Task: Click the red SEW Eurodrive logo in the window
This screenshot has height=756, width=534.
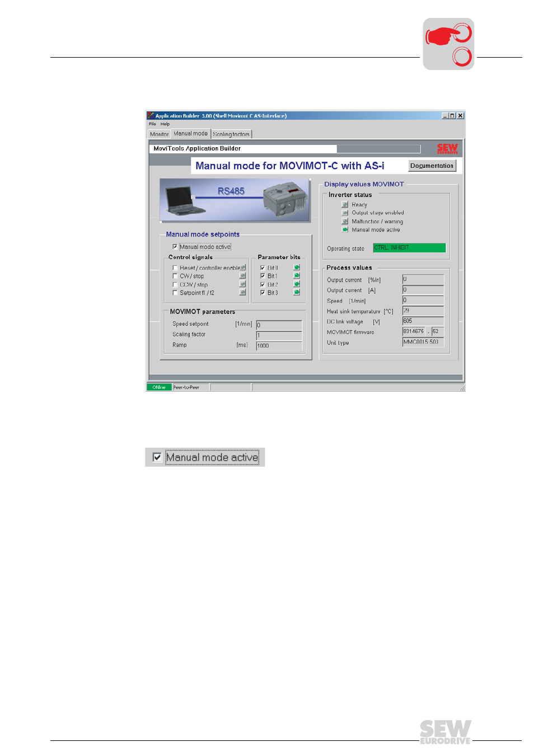Action: 447,149
